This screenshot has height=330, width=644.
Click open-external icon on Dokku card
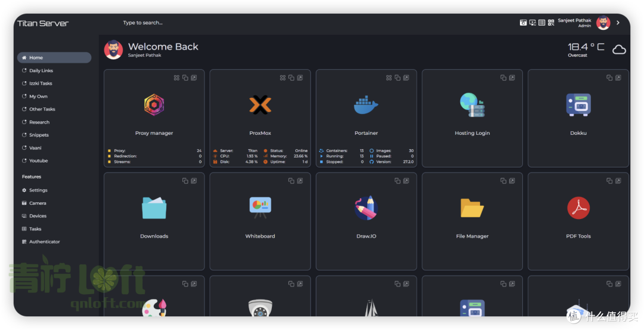tap(618, 78)
